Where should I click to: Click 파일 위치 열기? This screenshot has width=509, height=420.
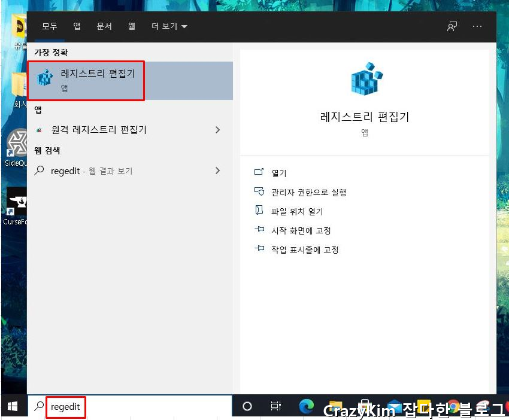click(x=297, y=211)
